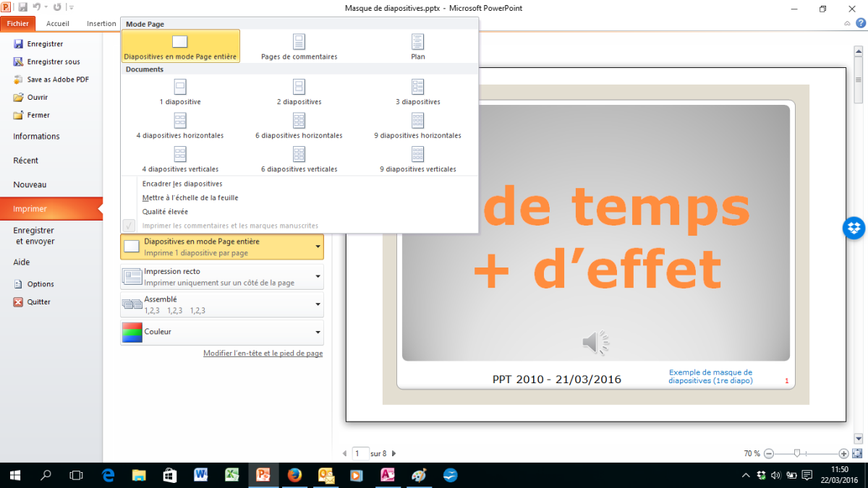Screen dimensions: 868x488
Task: Toggle Imprimer les commentaires et marques manuscrites
Action: click(x=299, y=226)
